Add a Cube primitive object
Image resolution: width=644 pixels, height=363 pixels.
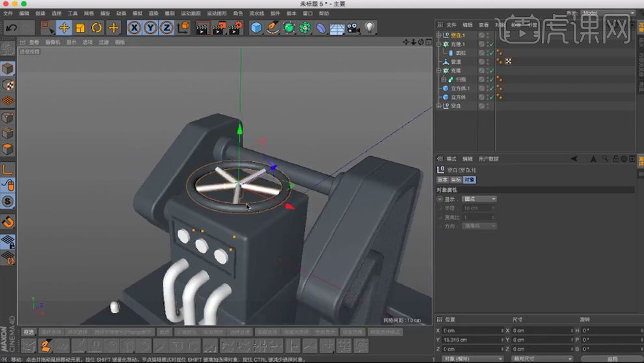coord(256,27)
